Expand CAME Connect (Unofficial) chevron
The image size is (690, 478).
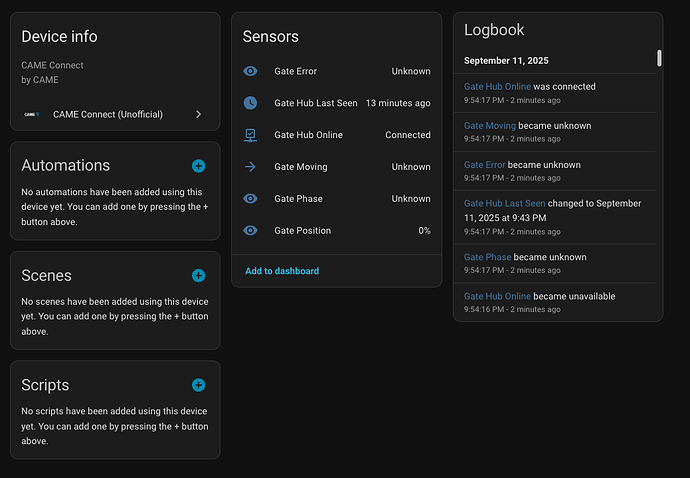point(198,115)
